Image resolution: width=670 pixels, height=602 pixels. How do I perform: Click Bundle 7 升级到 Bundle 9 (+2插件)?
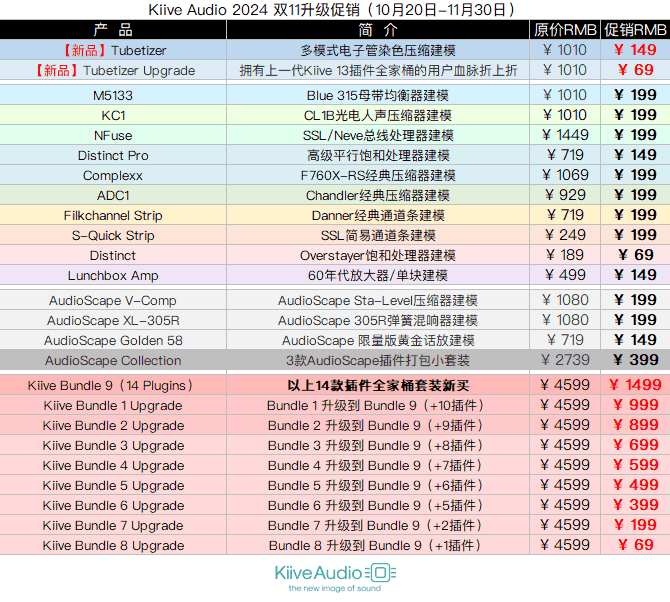click(375, 526)
